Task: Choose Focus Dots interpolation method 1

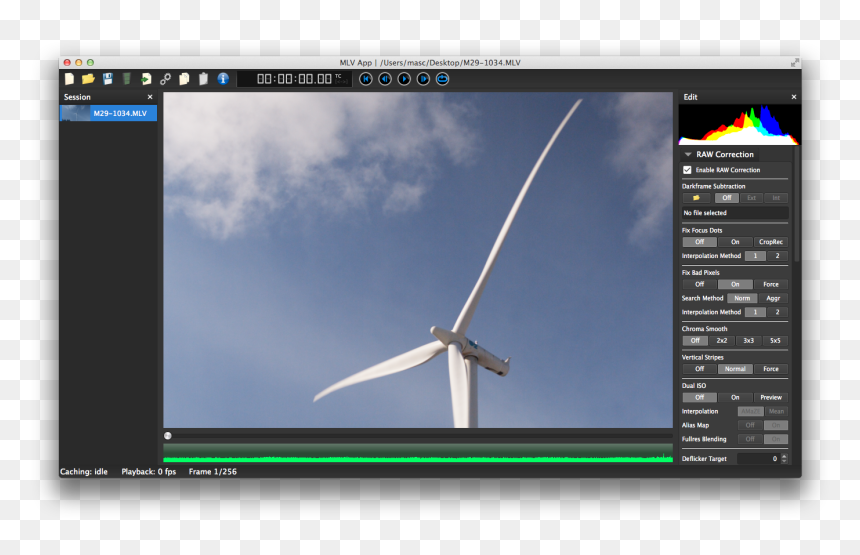Action: point(755,256)
